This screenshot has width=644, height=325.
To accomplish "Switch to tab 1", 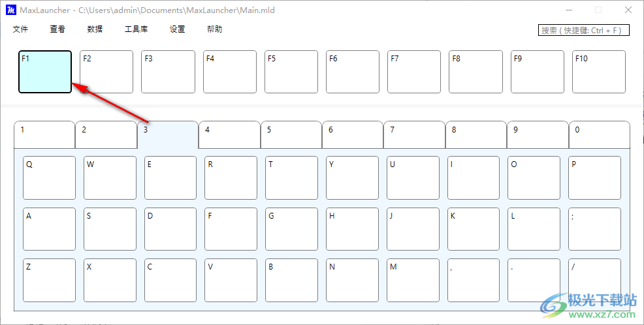I will coord(44,134).
